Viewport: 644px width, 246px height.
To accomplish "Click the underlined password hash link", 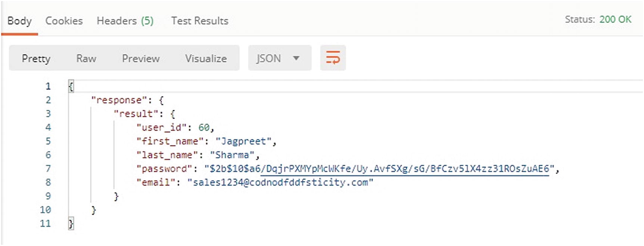I will tap(405, 169).
